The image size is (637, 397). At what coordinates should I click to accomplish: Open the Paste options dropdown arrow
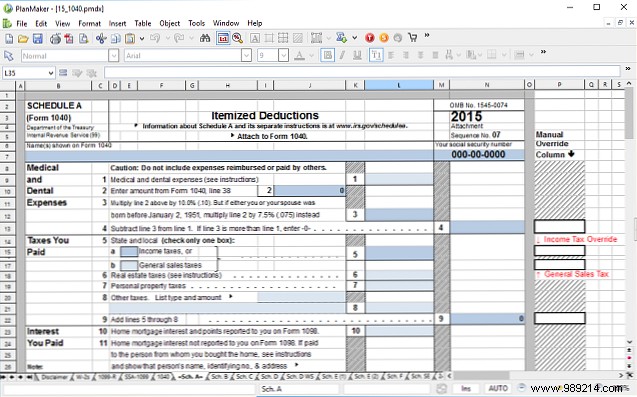point(142,39)
